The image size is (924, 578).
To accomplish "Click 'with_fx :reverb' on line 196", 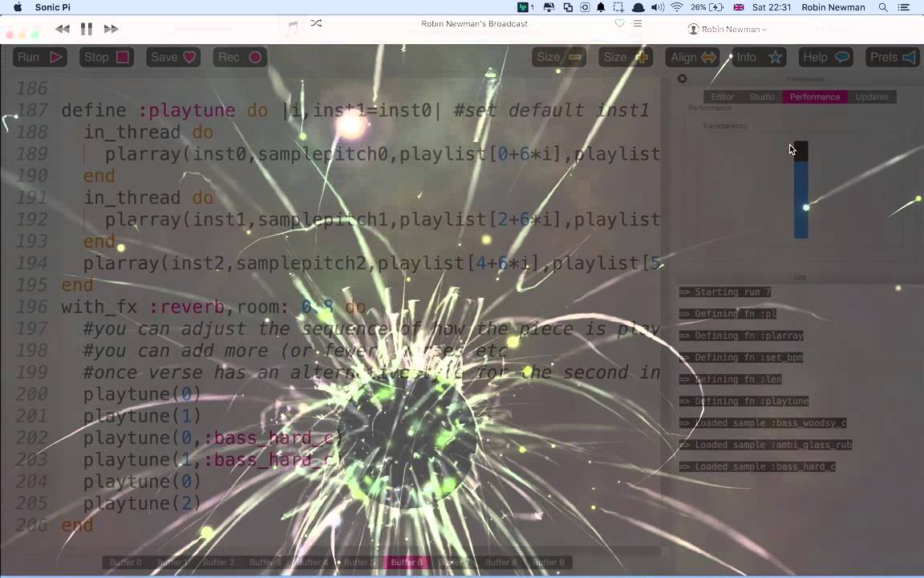I will tap(143, 307).
